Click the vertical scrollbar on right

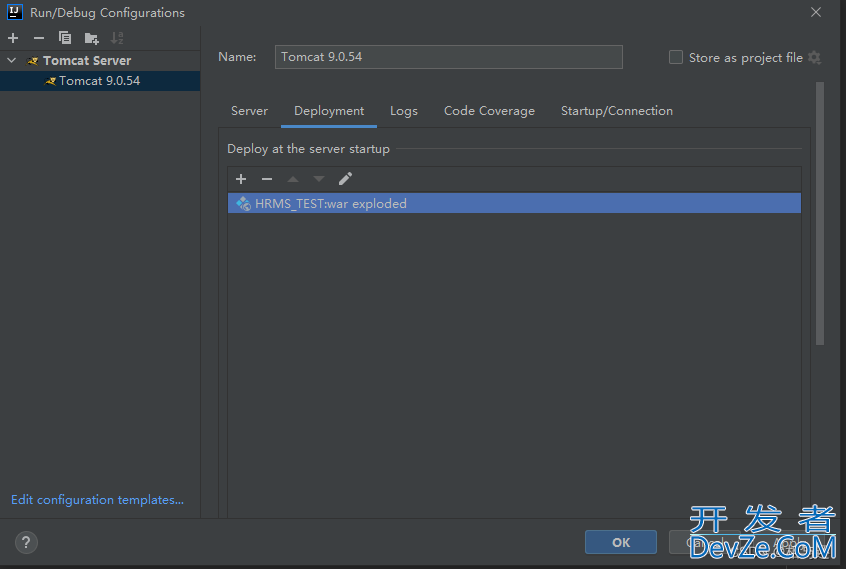(x=820, y=213)
